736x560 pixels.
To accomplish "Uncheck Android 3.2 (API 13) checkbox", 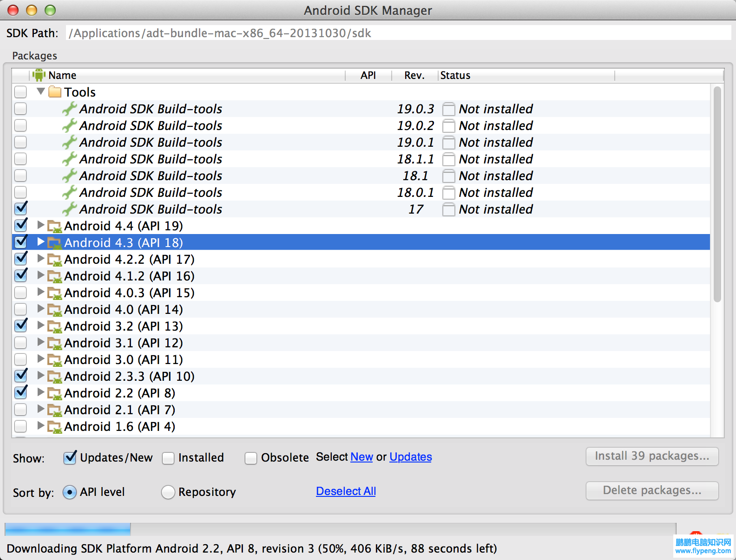I will (x=20, y=326).
